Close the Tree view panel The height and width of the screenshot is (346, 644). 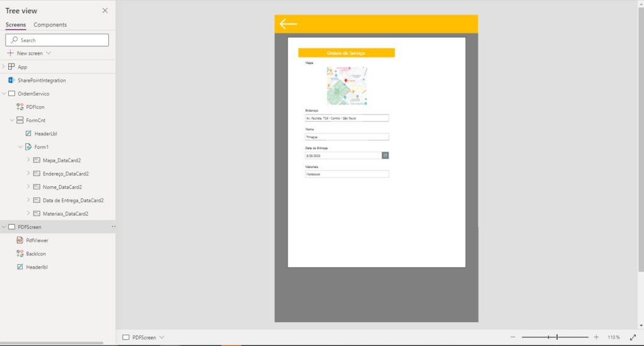[105, 11]
